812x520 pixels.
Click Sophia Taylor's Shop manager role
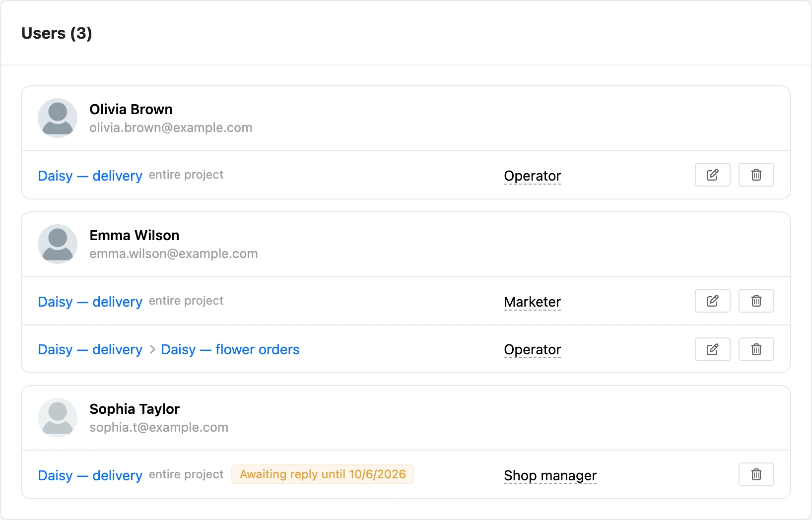(550, 476)
